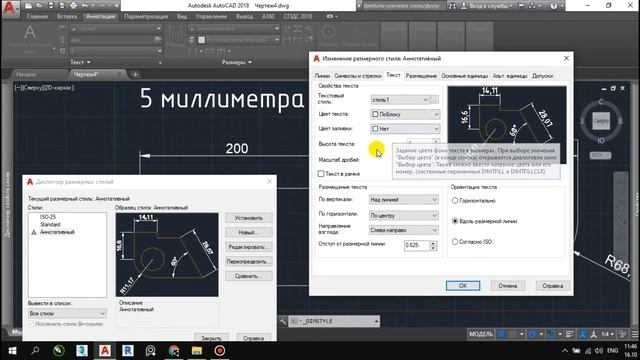
Task: Open the list-filter all styles dropdown
Action: (x=67, y=313)
